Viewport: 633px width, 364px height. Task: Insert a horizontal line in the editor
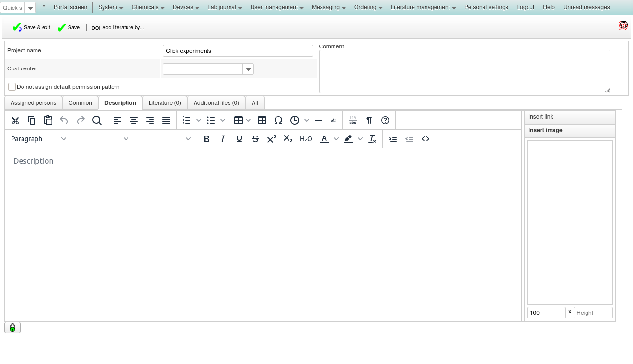(x=319, y=120)
